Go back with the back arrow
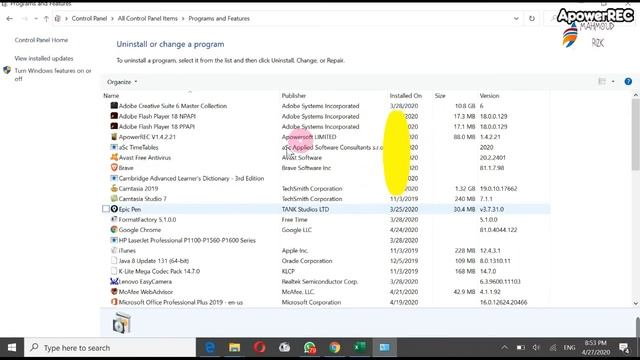Viewport: 640px width, 360px height. (9, 18)
